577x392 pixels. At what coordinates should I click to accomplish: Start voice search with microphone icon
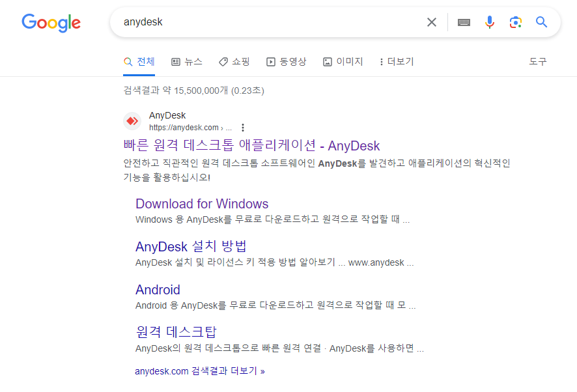pos(490,22)
